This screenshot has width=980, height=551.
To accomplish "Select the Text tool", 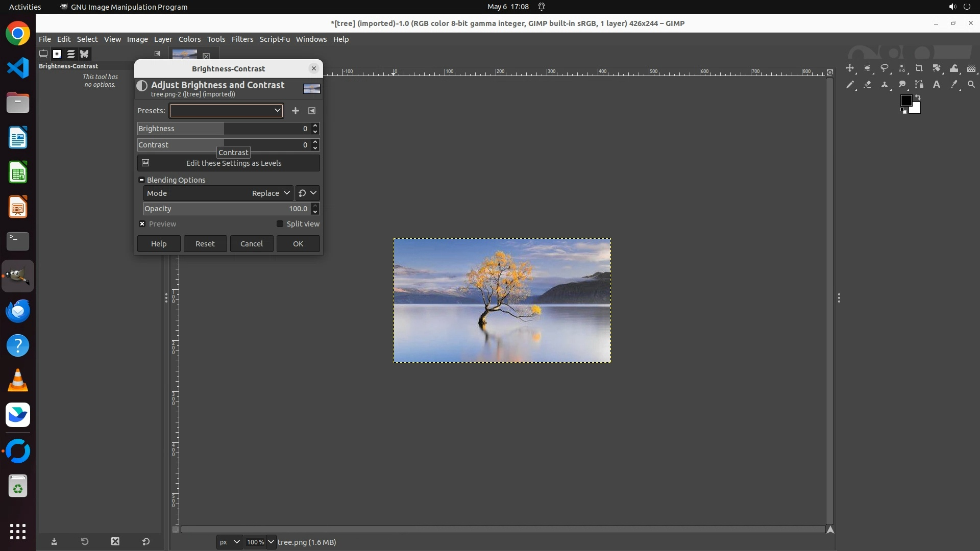I will 937,85.
